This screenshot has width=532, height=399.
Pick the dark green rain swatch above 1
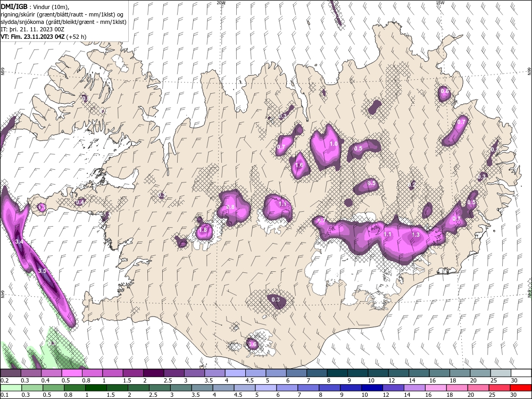pyautogui.click(x=96, y=388)
